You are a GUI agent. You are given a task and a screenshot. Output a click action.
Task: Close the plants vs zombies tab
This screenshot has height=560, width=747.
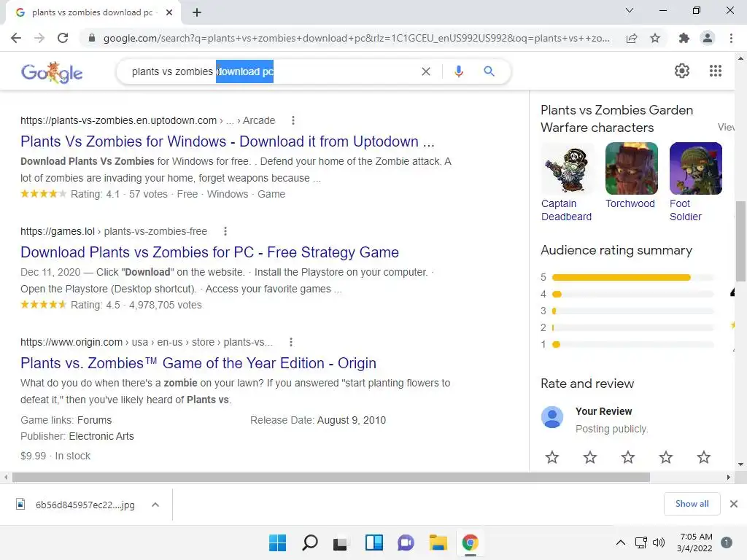point(169,12)
